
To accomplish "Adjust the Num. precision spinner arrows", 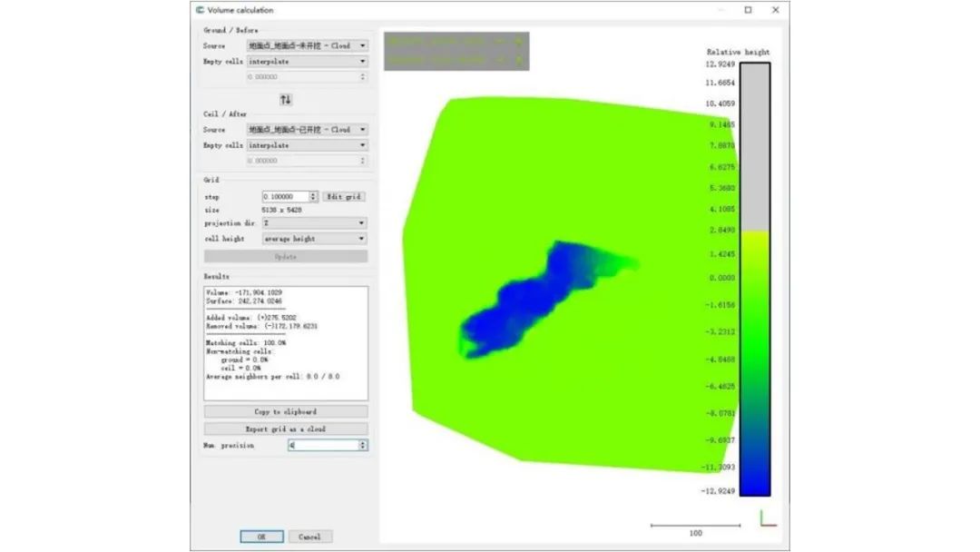I will (363, 446).
